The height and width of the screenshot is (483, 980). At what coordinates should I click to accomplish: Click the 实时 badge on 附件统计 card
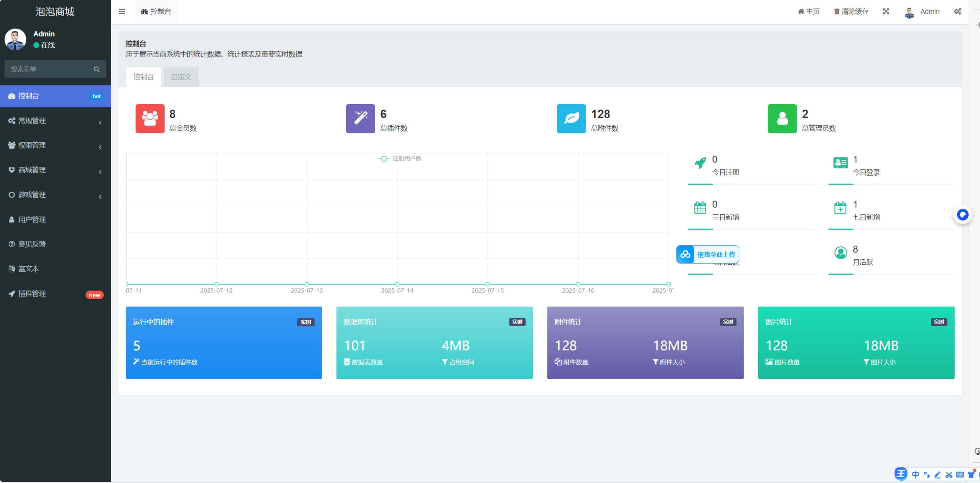pos(728,322)
